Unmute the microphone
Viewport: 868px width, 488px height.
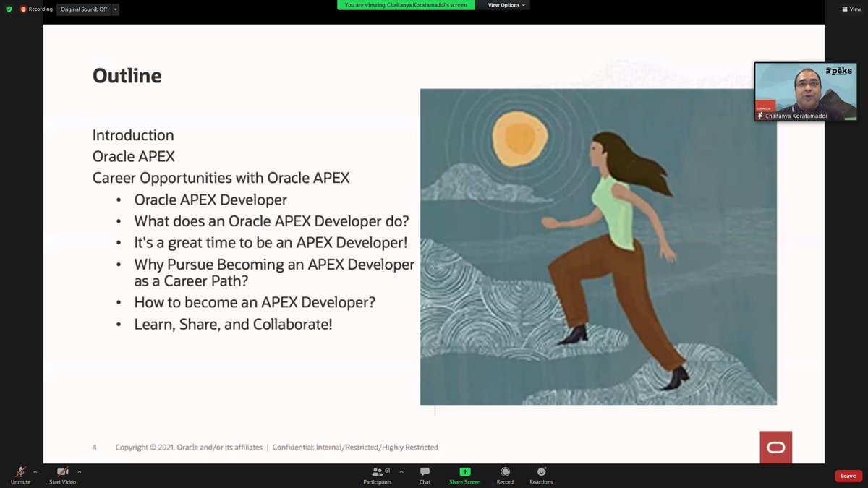20,475
